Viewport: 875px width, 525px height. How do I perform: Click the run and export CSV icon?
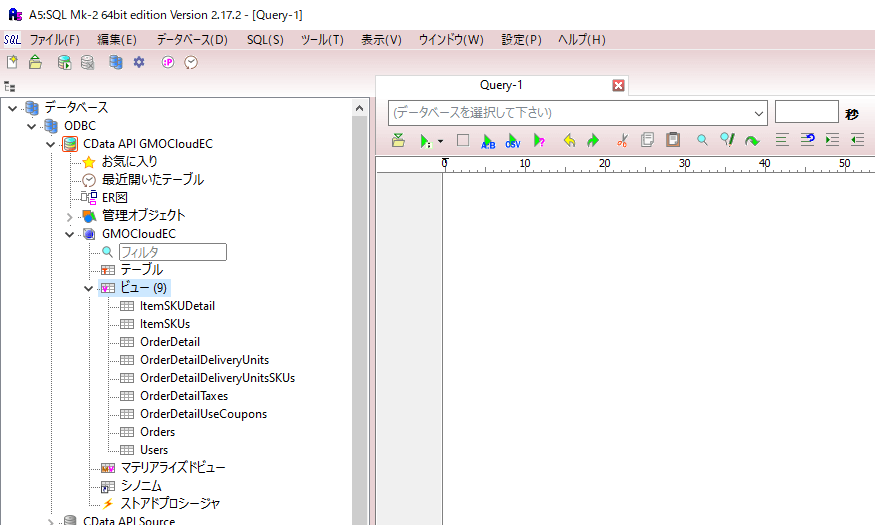tap(513, 141)
